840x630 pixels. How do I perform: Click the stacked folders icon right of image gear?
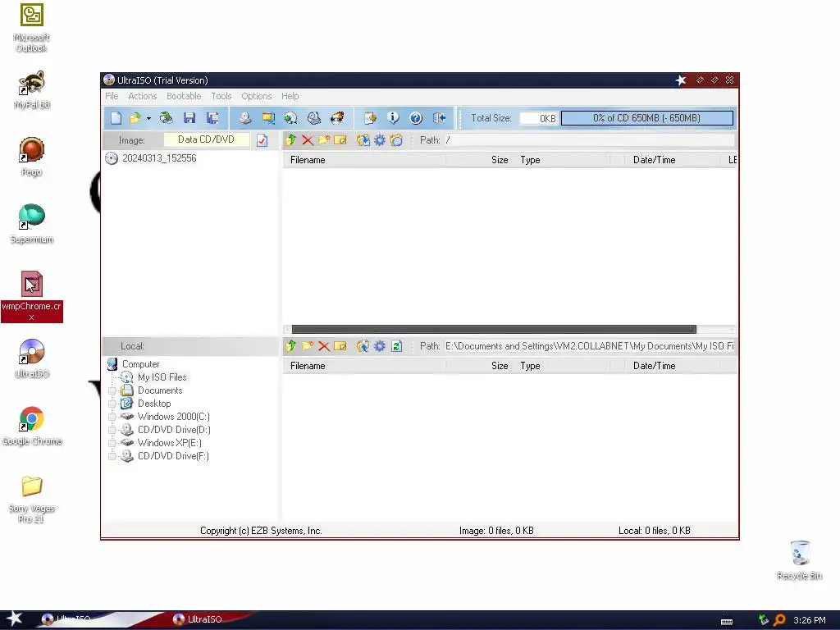pyautogui.click(x=396, y=140)
